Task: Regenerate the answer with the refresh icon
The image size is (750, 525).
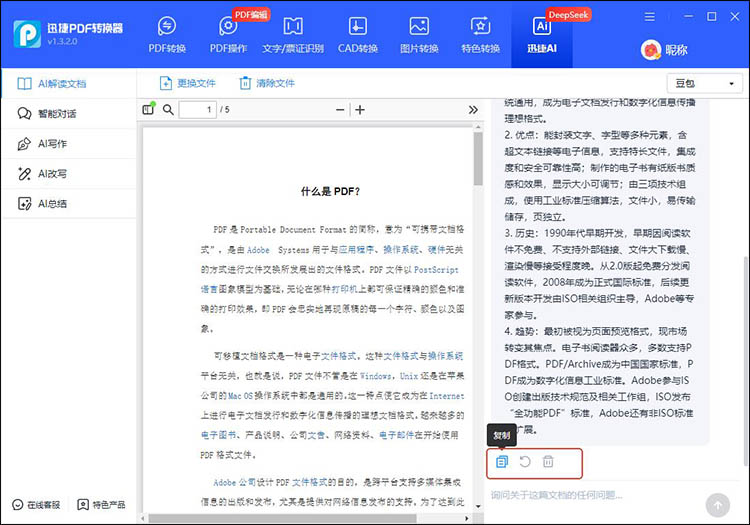Action: tap(525, 461)
